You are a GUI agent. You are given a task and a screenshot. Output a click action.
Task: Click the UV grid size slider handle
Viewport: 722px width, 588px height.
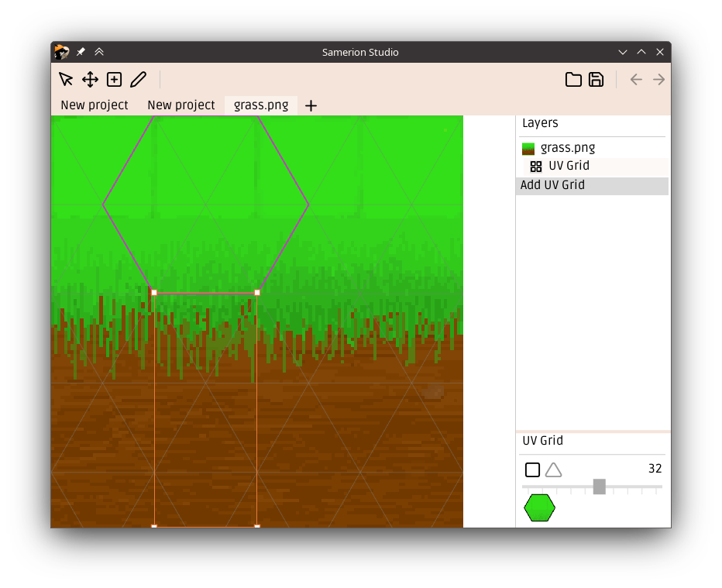pos(599,487)
